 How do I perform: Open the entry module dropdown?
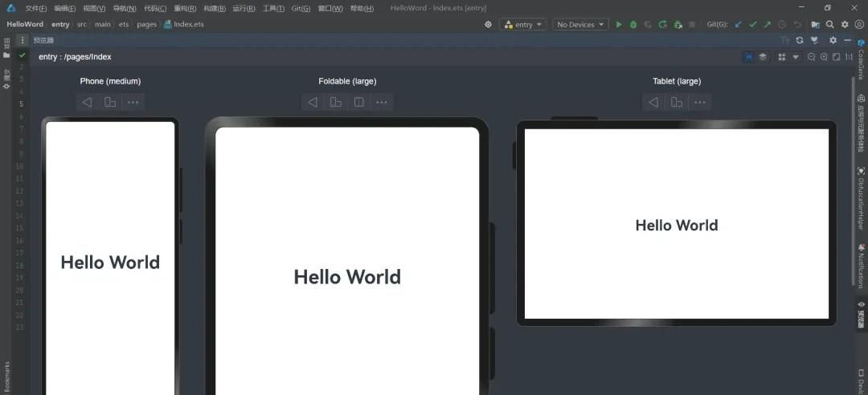pos(522,25)
